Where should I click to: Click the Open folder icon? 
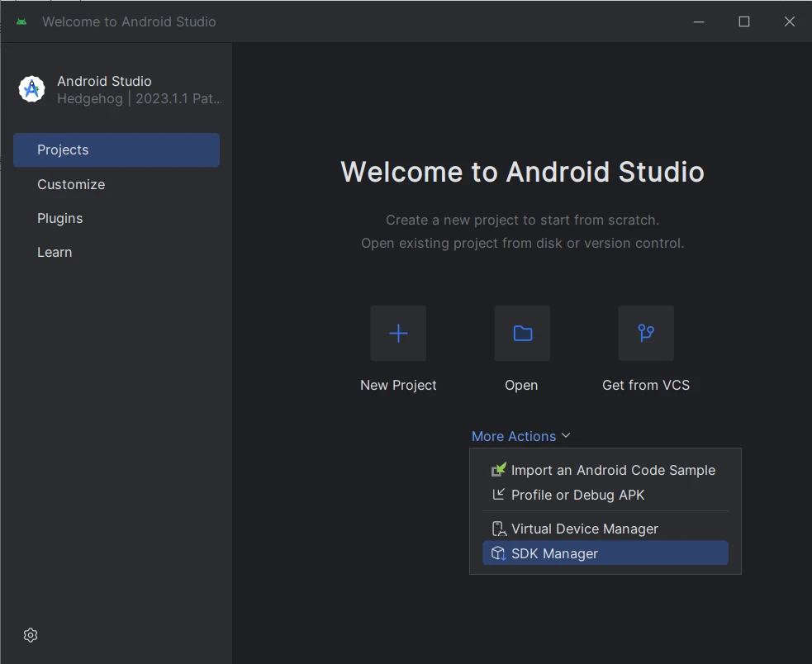(522, 333)
